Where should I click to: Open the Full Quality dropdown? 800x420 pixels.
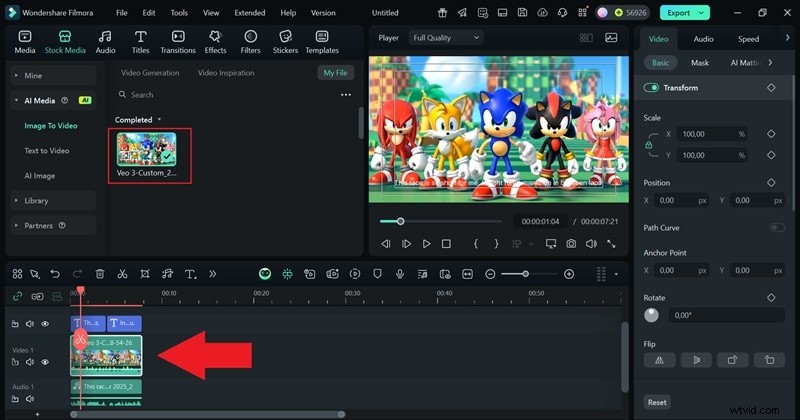445,38
